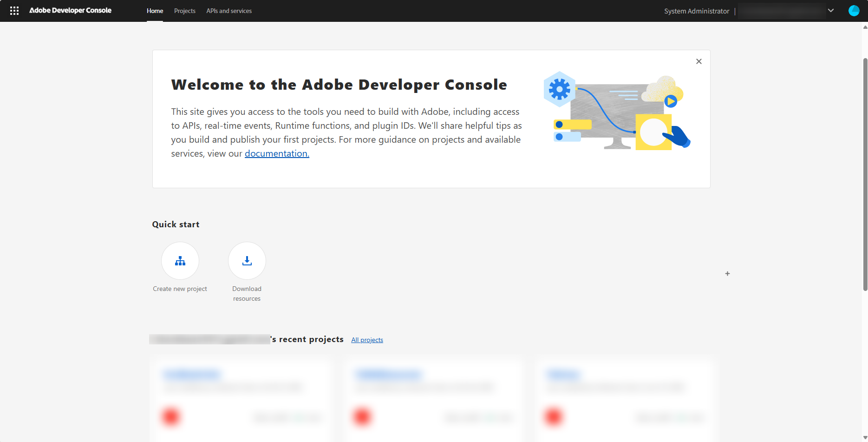Switch to the Projects tab

pos(184,11)
